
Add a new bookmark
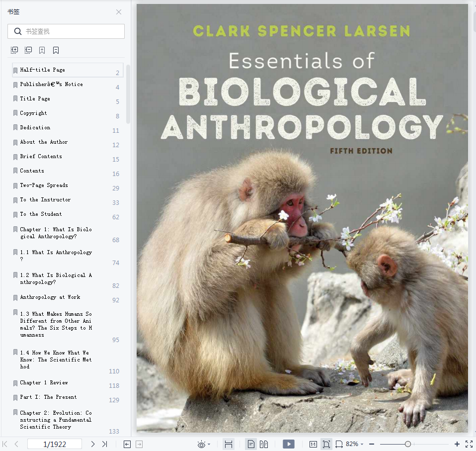[42, 50]
